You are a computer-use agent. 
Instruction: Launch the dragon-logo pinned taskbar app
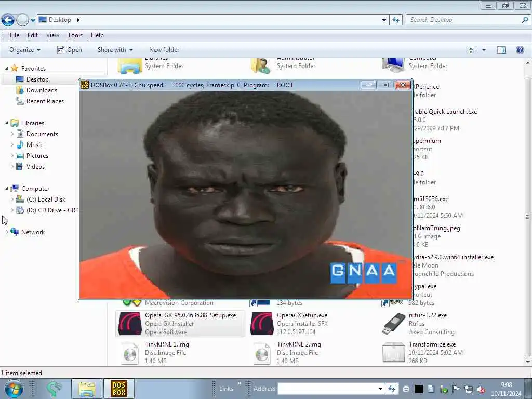[x=54, y=389]
